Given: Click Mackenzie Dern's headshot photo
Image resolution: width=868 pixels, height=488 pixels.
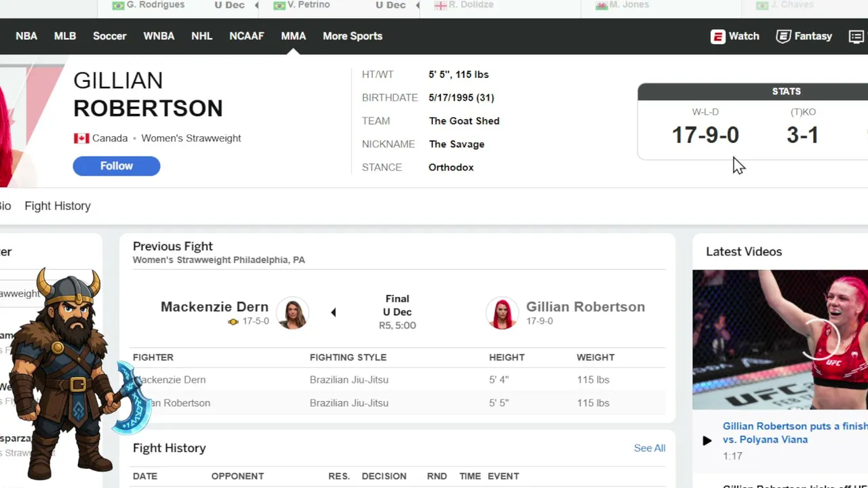Looking at the screenshot, I should click(x=293, y=313).
